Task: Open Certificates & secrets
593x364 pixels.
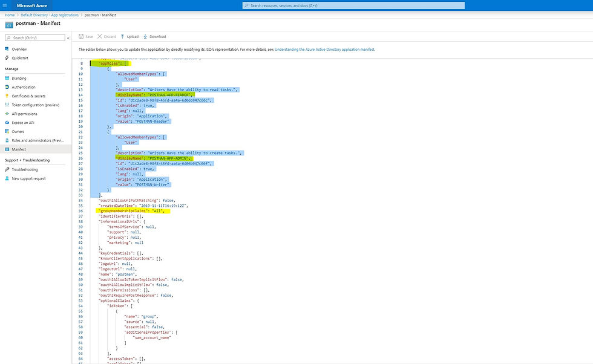Action: [x=28, y=96]
